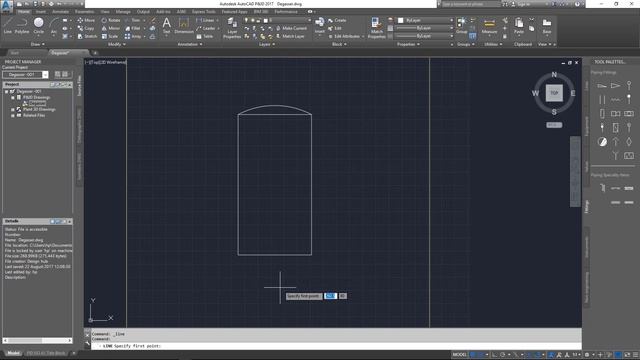The width and height of the screenshot is (640, 360).
Task: Expand Plant 3D Drawings tree node
Action: 13,109
